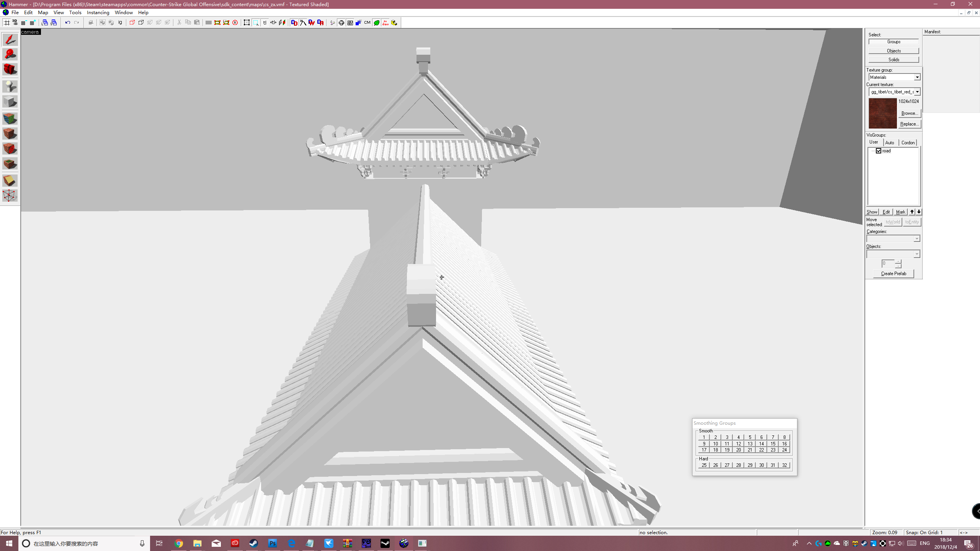This screenshot has height=551, width=980.
Task: Pick the Entity lightbulb tool
Action: pyautogui.click(x=10, y=86)
